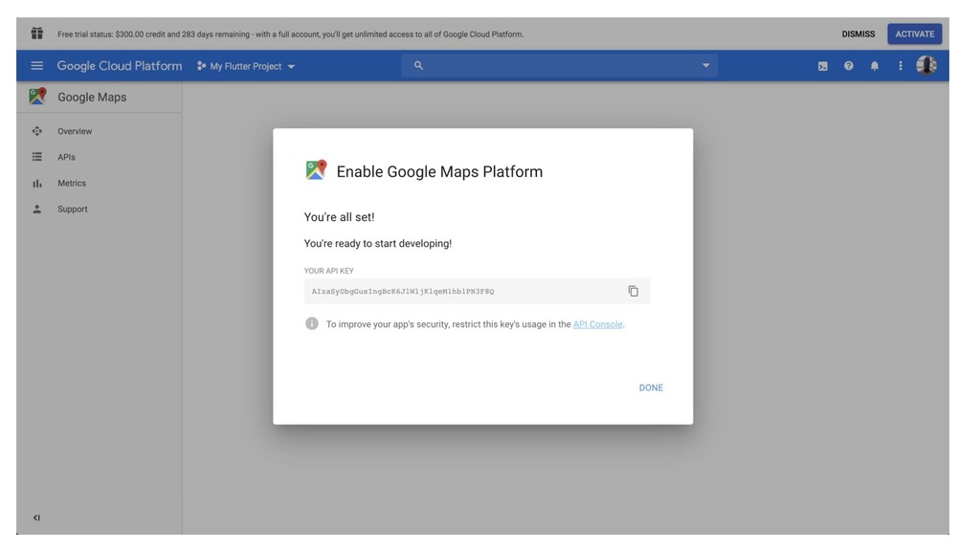Follow the API Console link
980x551 pixels.
[597, 324]
